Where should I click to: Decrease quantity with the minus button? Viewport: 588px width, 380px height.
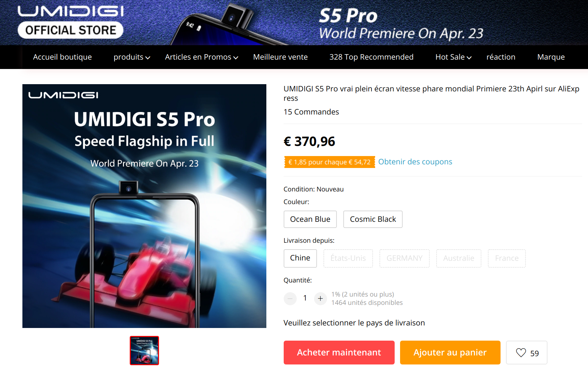click(x=290, y=298)
